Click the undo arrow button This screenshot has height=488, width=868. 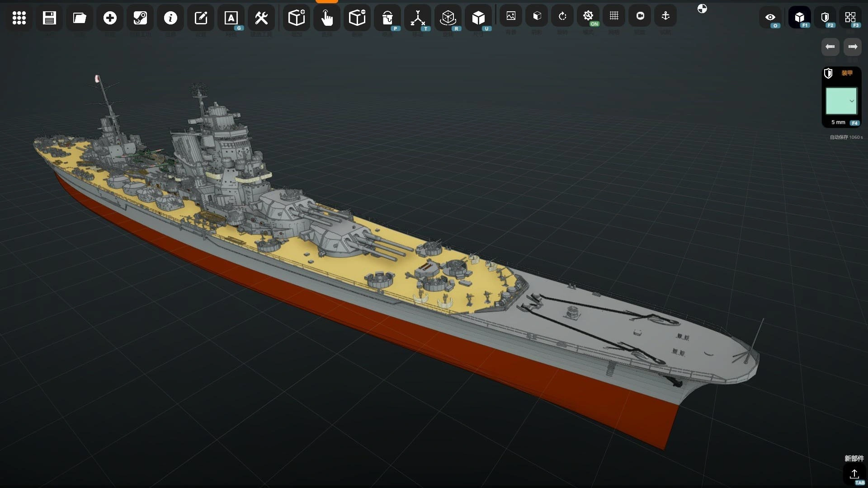click(830, 47)
